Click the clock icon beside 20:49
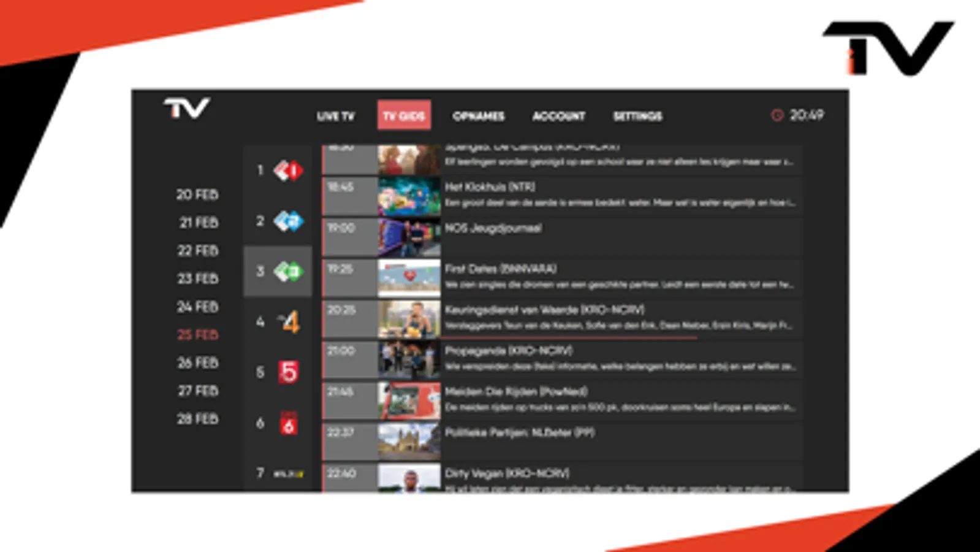Viewport: 980px width, 552px height. (x=777, y=115)
